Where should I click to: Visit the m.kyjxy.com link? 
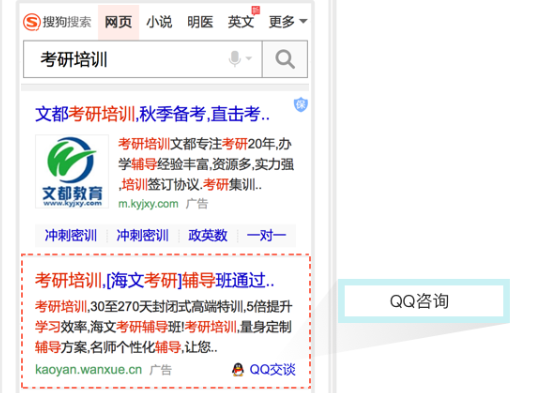point(148,204)
